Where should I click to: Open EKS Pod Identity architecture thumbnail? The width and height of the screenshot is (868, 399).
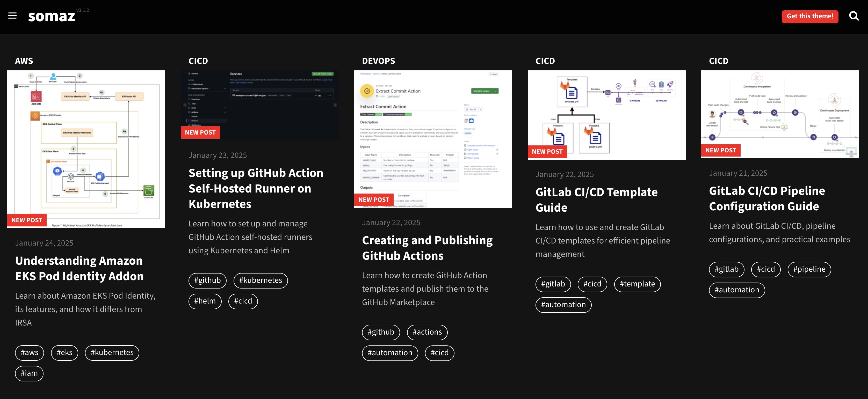click(86, 149)
